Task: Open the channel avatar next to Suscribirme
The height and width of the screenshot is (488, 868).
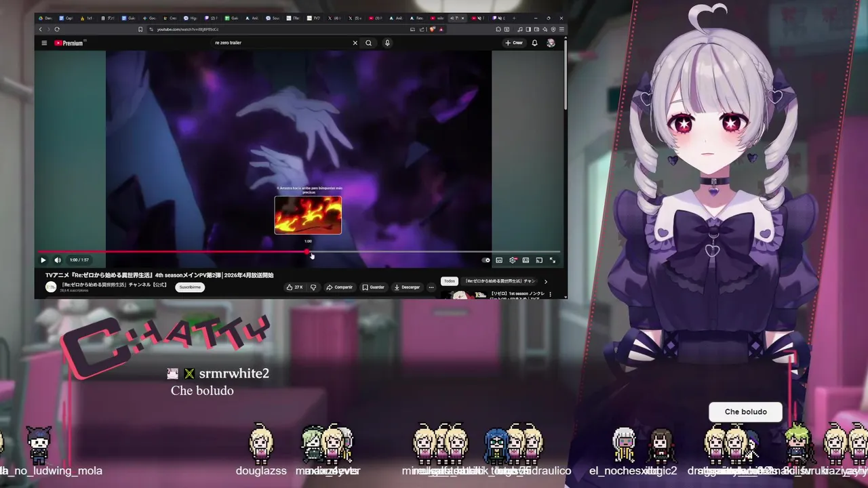Action: (51, 287)
